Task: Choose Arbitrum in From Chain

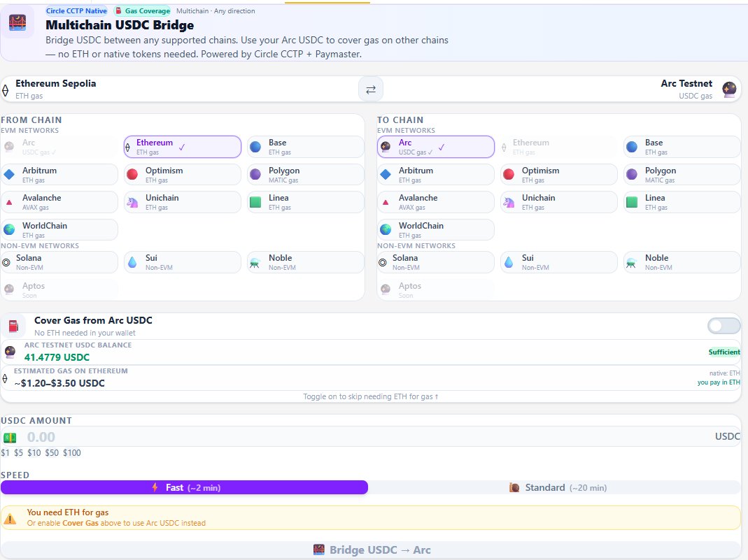Action: [59, 175]
